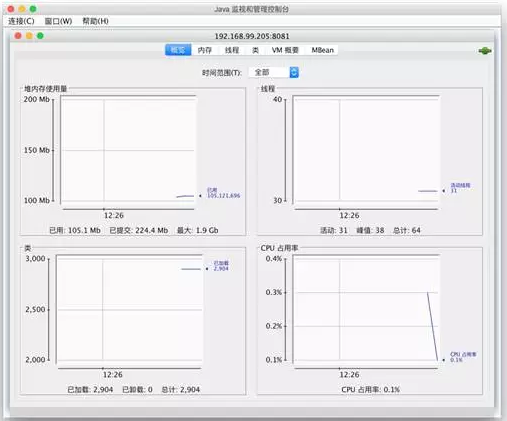Click the green connection status icon

pos(485,51)
